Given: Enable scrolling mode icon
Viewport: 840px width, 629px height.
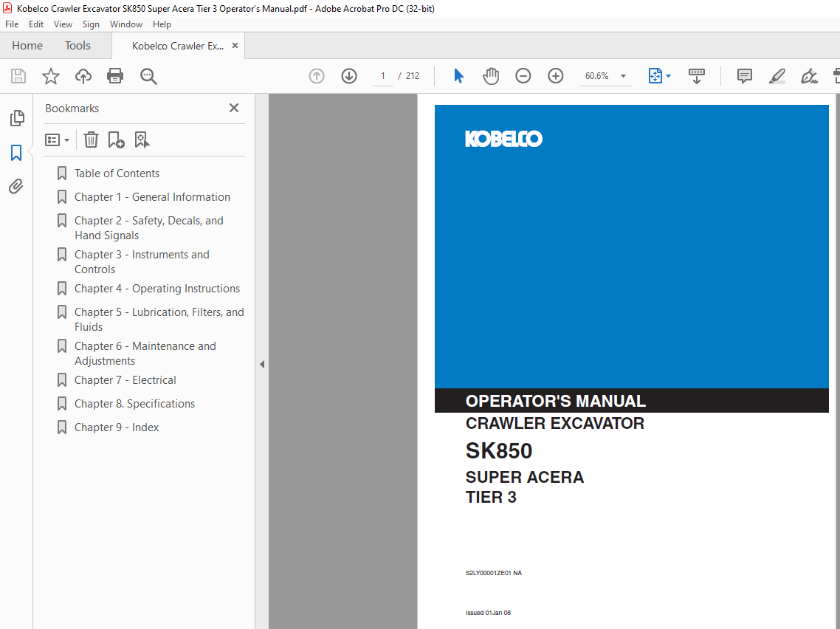Looking at the screenshot, I should [696, 76].
